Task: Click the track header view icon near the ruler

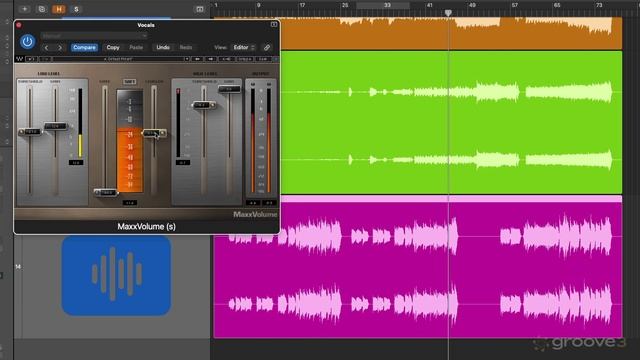Action: coord(200,9)
